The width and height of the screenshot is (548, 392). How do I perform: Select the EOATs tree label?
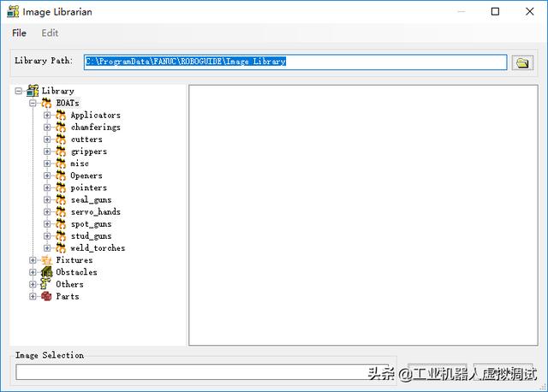[x=68, y=103]
